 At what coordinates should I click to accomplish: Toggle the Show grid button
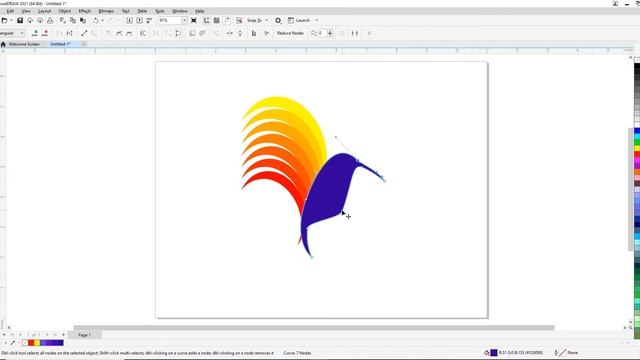(217, 20)
